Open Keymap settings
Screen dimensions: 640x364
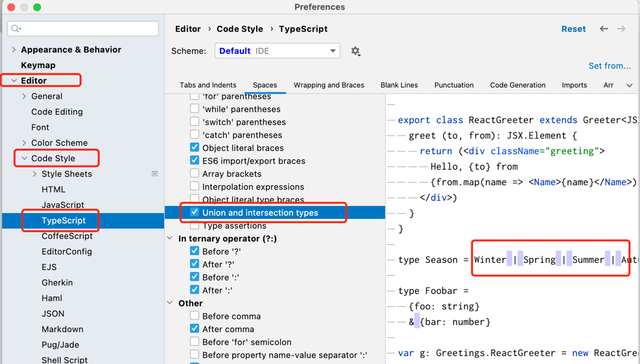pyautogui.click(x=38, y=65)
